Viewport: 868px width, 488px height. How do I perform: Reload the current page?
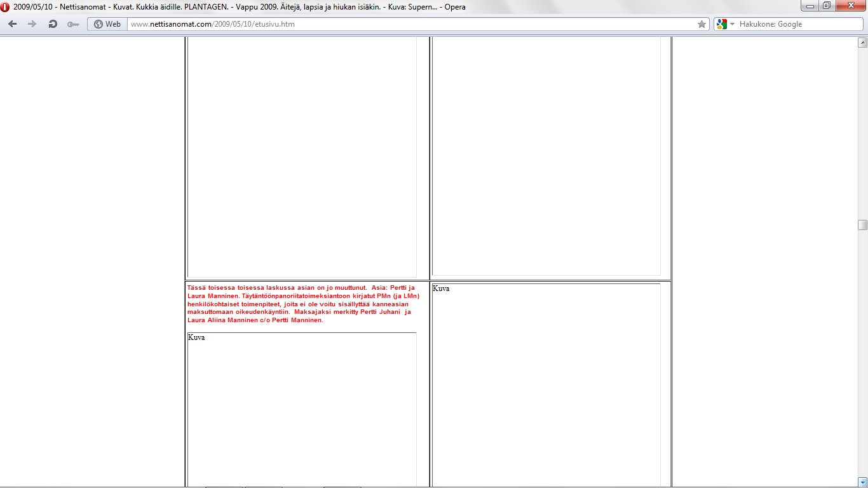click(x=53, y=24)
